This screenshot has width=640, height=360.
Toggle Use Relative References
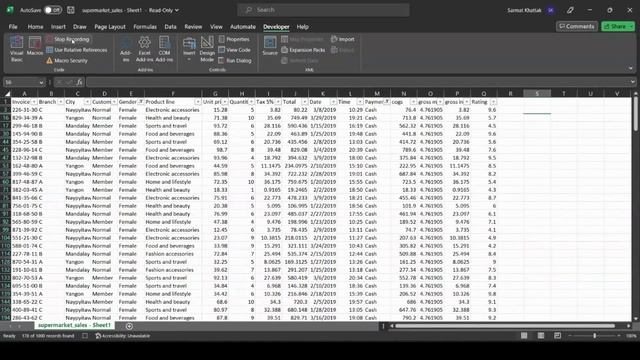77,50
